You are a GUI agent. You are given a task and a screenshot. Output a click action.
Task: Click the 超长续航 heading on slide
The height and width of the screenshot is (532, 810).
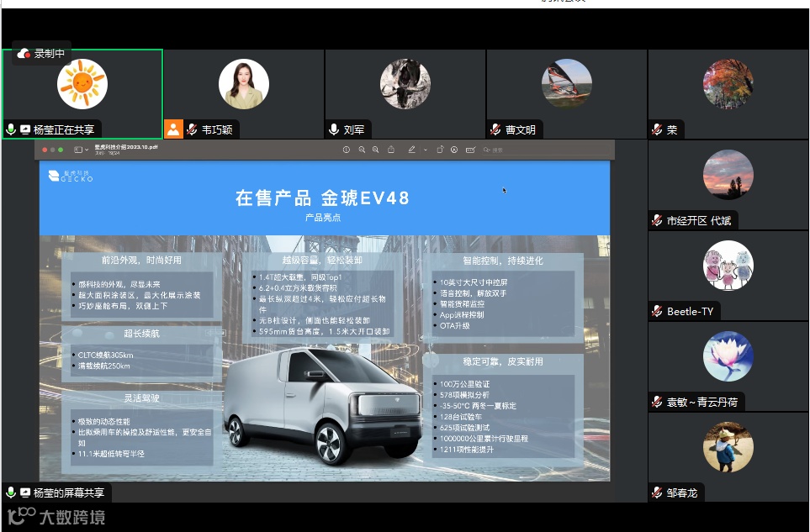[141, 334]
